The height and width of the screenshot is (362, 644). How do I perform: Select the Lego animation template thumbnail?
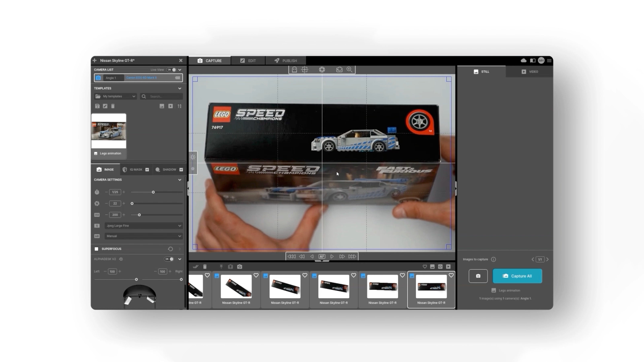[109, 131]
